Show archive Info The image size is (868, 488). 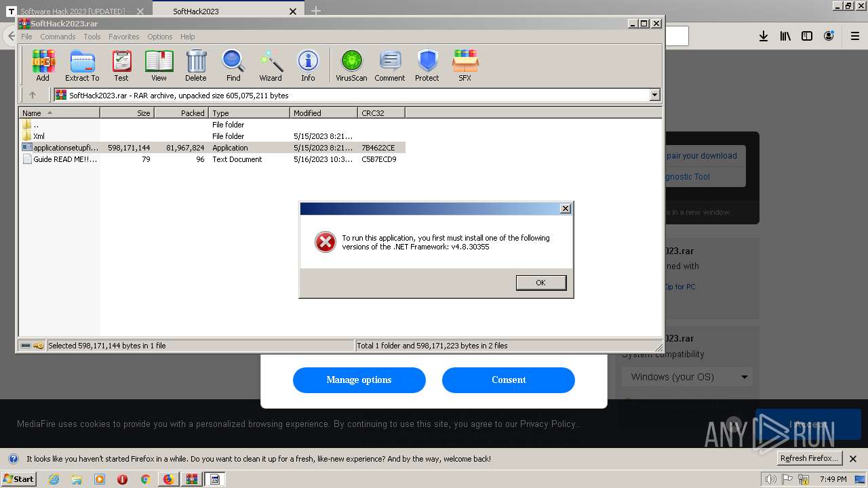tap(308, 66)
